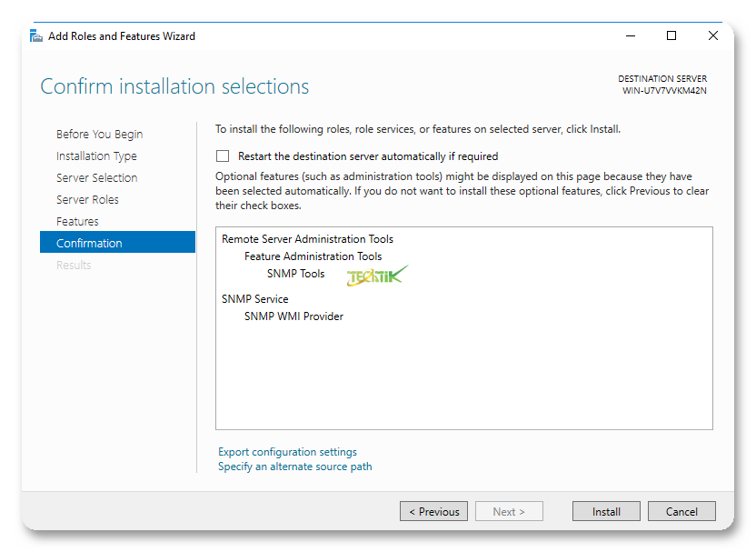Image resolution: width=756 pixels, height=552 pixels.
Task: Maximize the wizard window
Action: tap(671, 36)
